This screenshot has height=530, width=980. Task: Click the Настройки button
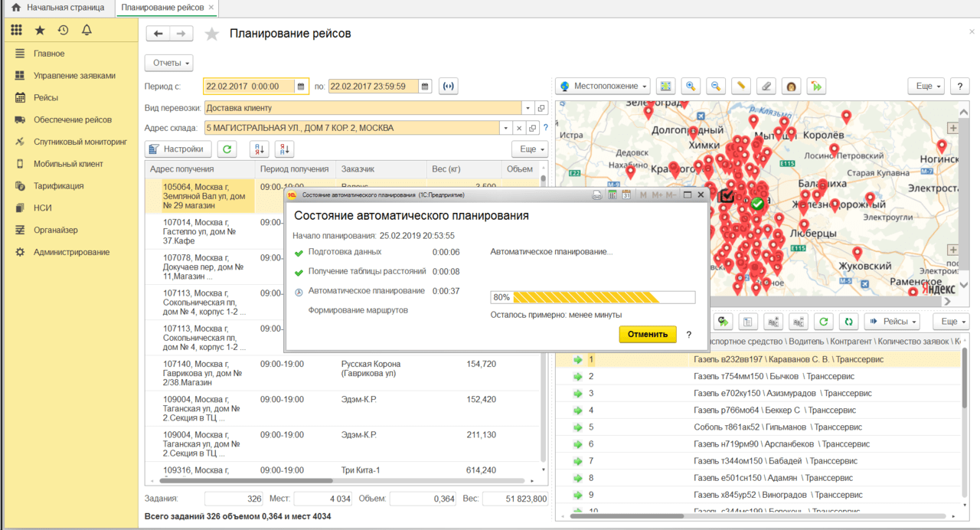178,149
